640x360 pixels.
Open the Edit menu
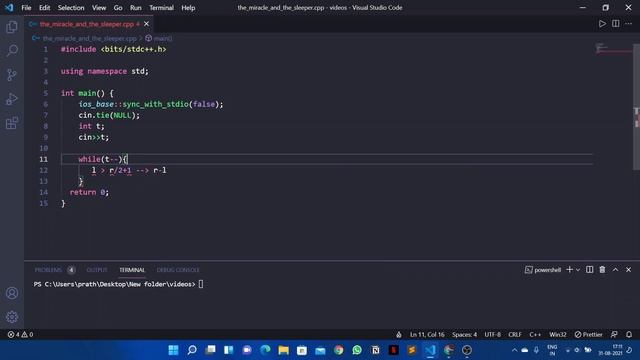click(44, 8)
